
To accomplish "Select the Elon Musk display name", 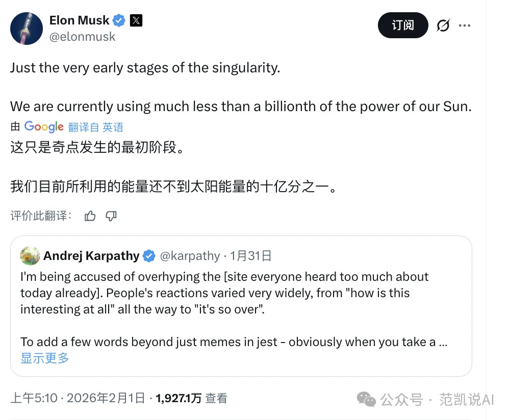I will [x=79, y=20].
